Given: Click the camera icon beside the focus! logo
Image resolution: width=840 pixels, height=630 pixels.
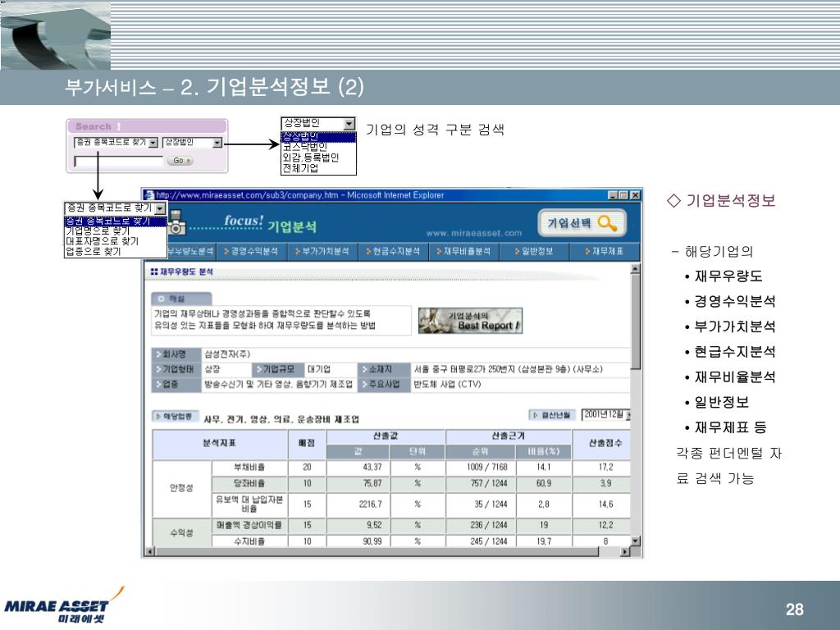Looking at the screenshot, I should coord(176,224).
